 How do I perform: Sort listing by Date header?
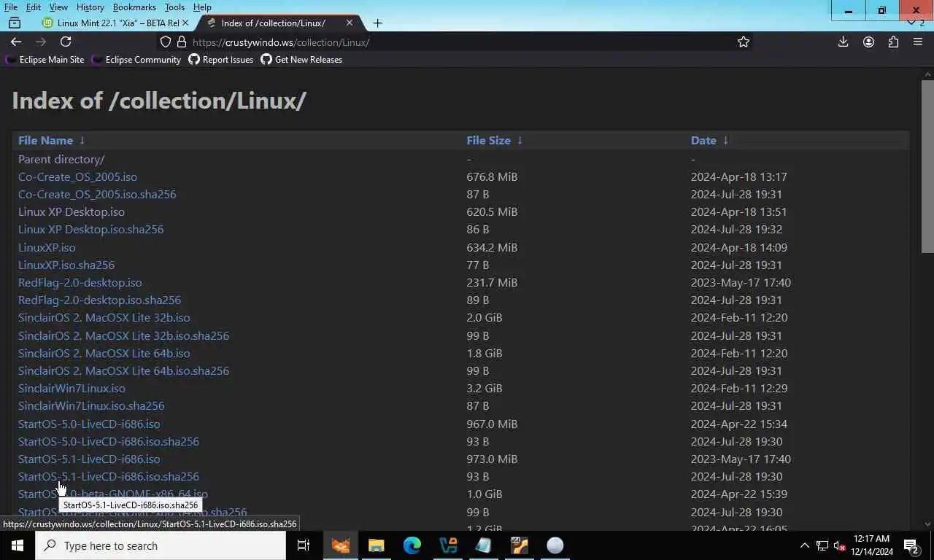(703, 140)
